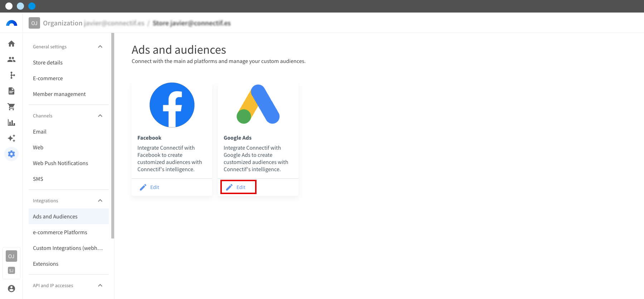Click the Facebook logo thumbnail
Screen dimensions: 644x299
[x=172, y=105]
